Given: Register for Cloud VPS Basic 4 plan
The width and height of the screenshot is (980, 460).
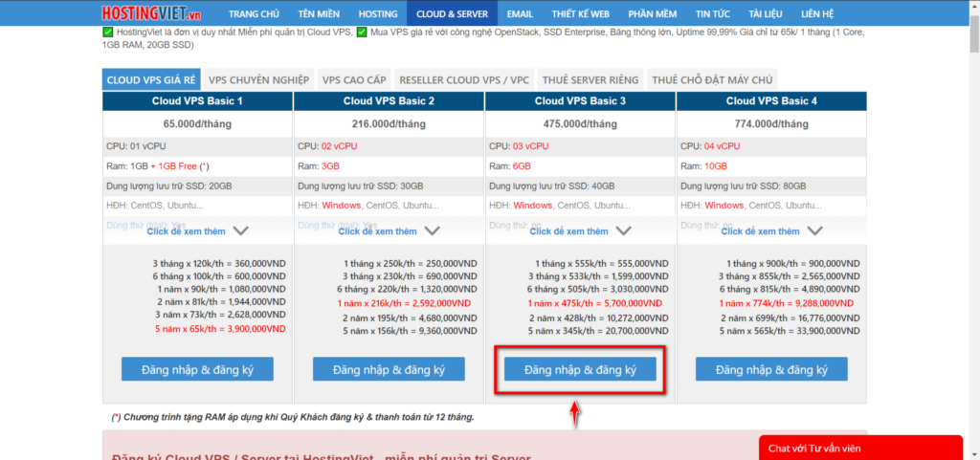Looking at the screenshot, I should [x=772, y=369].
